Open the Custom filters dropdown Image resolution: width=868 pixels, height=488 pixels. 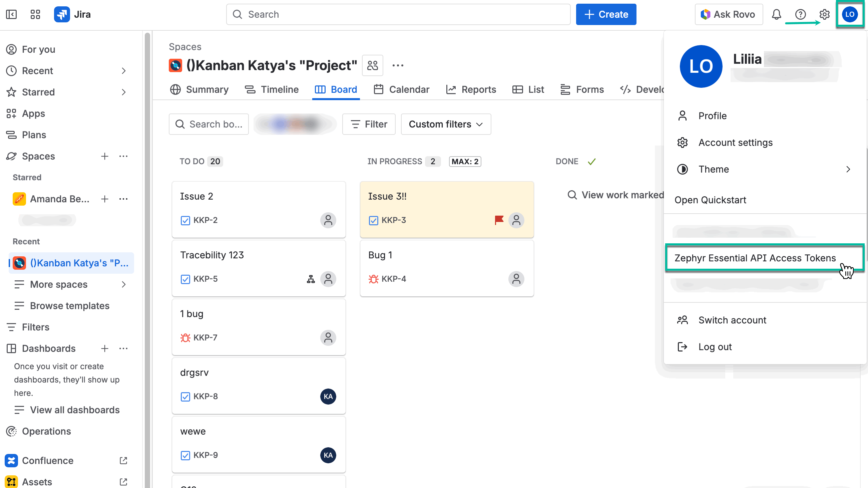point(445,124)
